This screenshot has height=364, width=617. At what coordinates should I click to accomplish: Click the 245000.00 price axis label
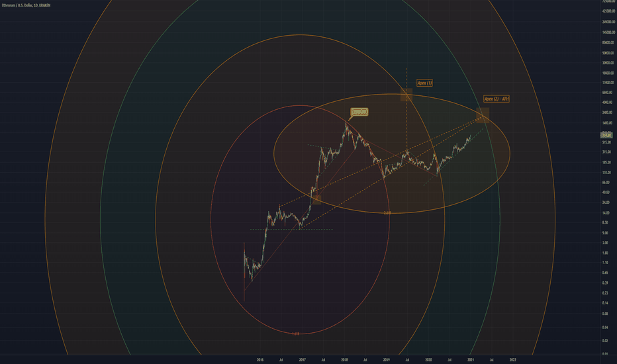point(608,22)
